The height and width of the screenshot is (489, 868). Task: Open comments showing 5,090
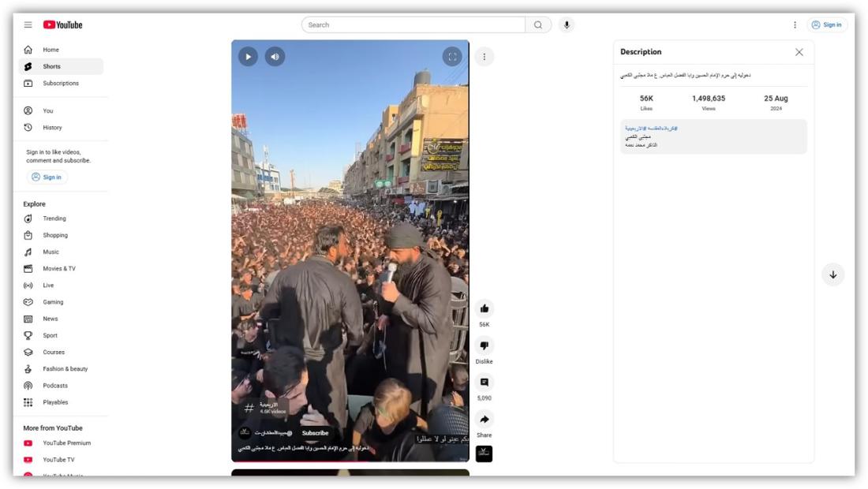click(485, 383)
